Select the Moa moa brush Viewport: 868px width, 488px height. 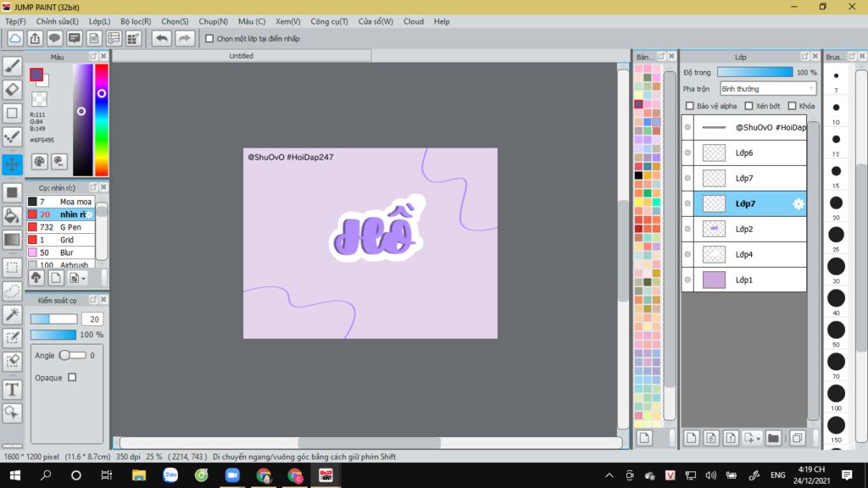[x=61, y=202]
